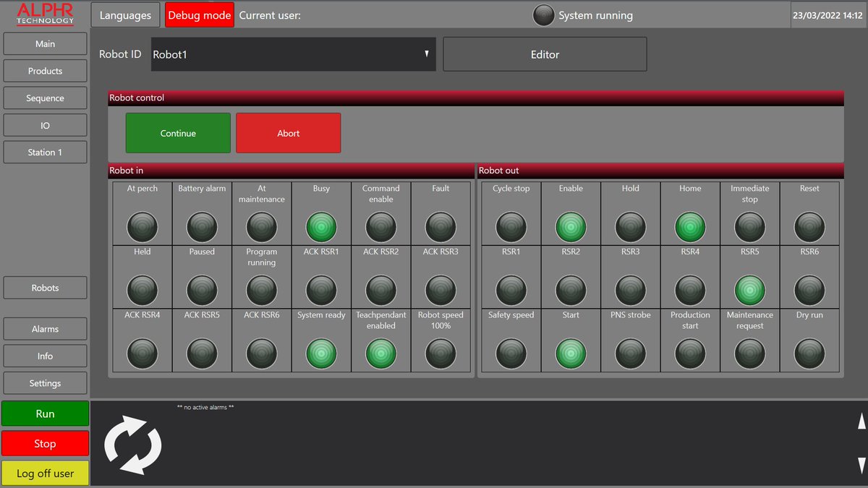Screen dimensions: 868x488
Task: Open the Languages selector
Action: [x=125, y=15]
